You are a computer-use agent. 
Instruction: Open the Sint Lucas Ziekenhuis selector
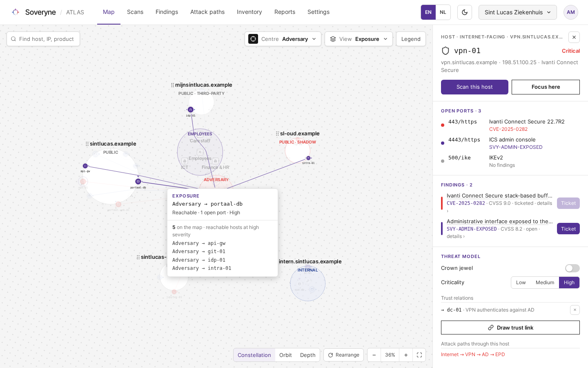517,12
